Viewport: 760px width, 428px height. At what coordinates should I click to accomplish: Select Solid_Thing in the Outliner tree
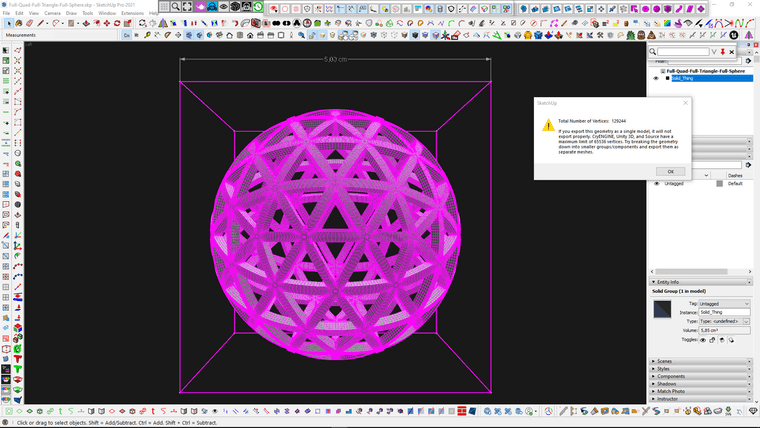point(682,78)
